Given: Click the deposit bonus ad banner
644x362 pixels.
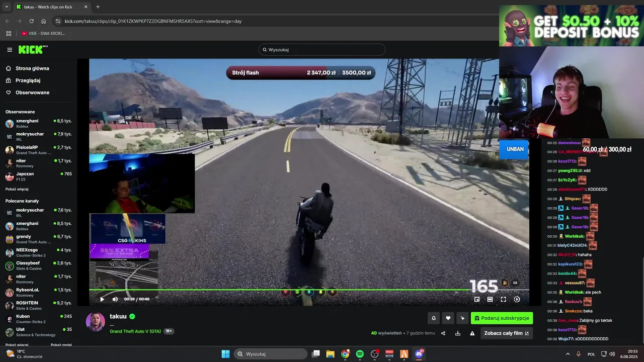Looking at the screenshot, I should [x=571, y=26].
